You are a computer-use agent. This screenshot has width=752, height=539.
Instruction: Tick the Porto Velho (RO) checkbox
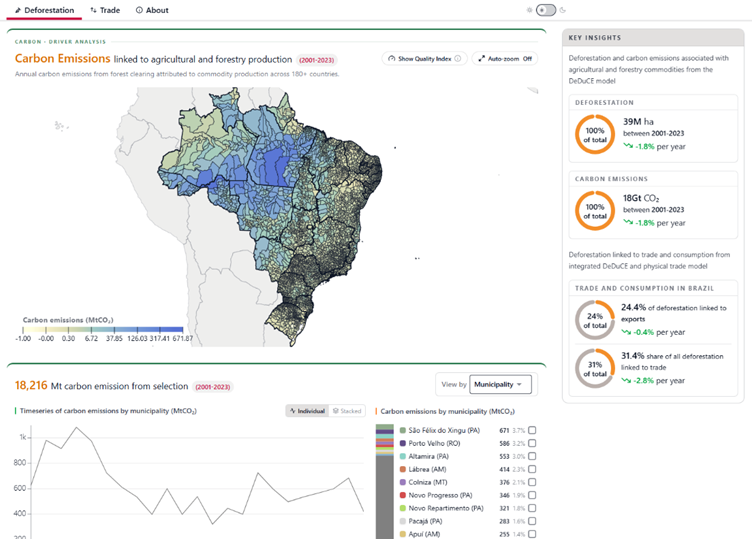tap(532, 443)
